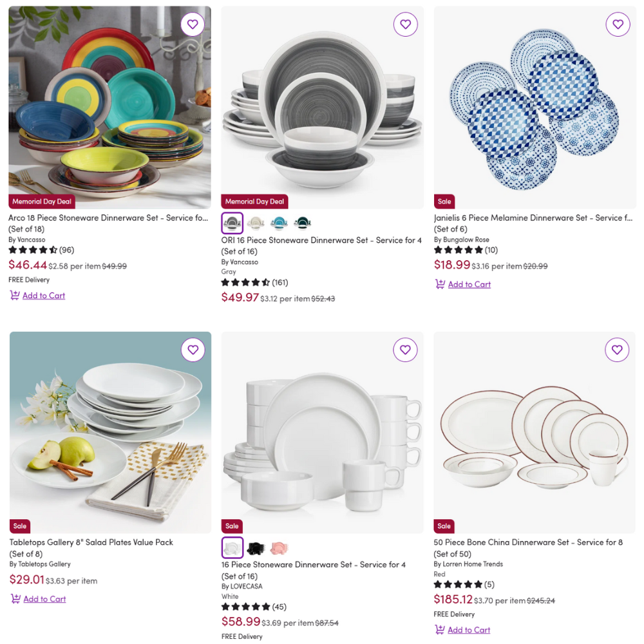Image resolution: width=644 pixels, height=644 pixels.
Task: Heart the Janielis 6 Piece Melamine set
Action: coord(618,24)
